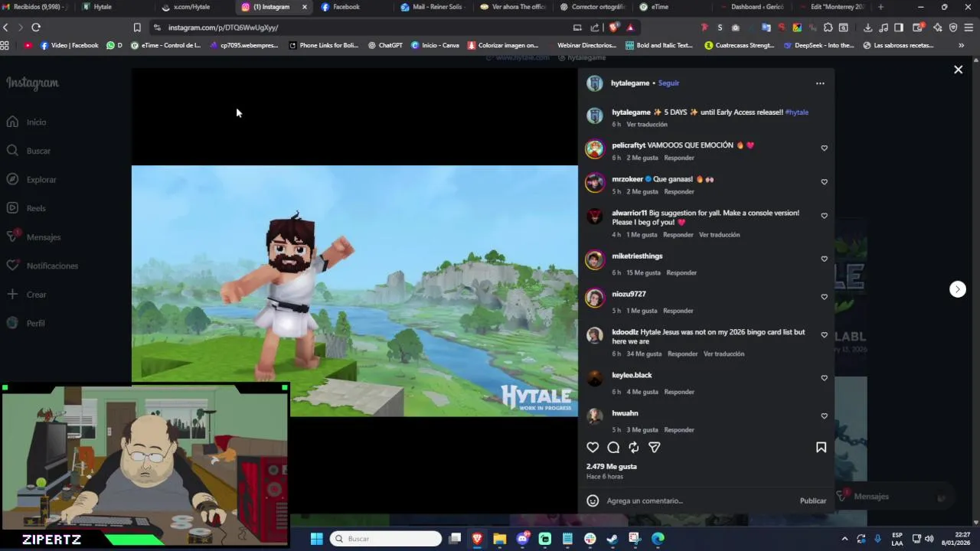The image size is (980, 551).
Task: Close the Instagram post overlay
Action: [x=958, y=70]
